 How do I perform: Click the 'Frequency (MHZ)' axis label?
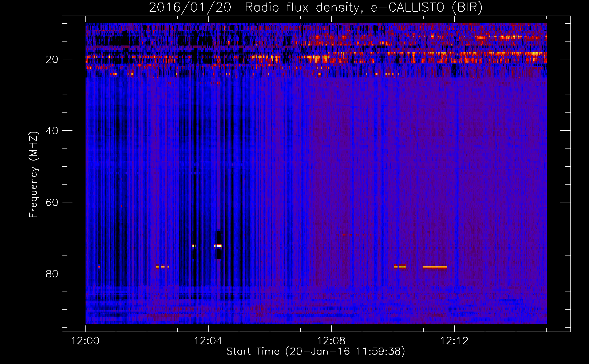(33, 175)
